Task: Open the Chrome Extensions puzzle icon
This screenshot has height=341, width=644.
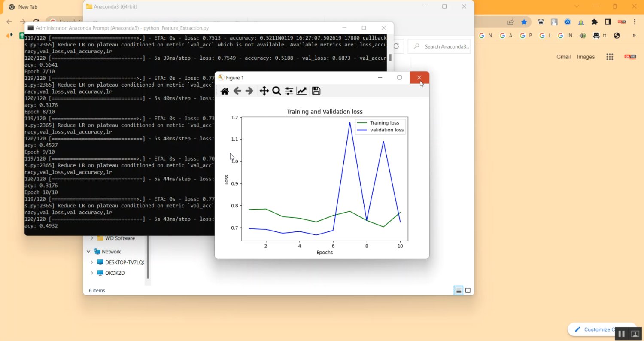Action: click(594, 22)
